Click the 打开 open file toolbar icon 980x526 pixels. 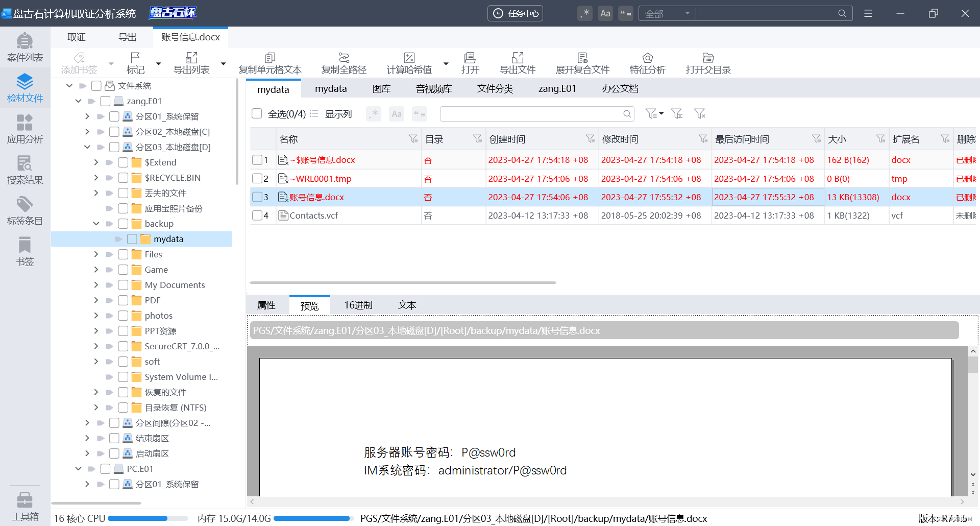coord(470,63)
